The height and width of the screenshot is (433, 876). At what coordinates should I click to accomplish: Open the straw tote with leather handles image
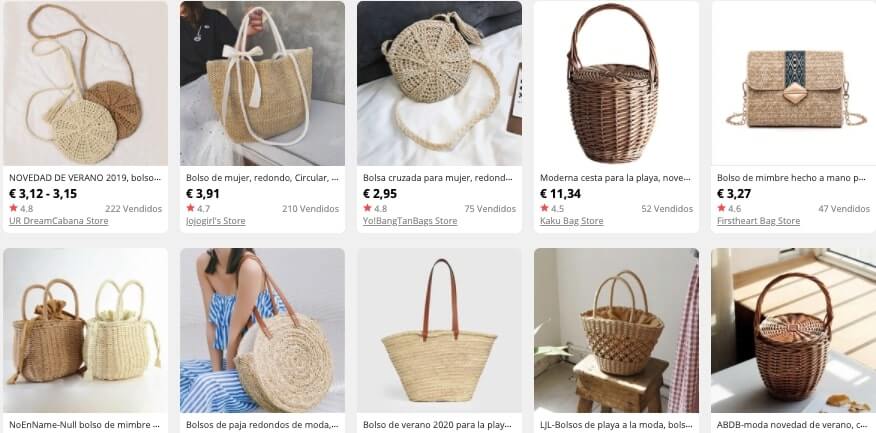coord(439,330)
